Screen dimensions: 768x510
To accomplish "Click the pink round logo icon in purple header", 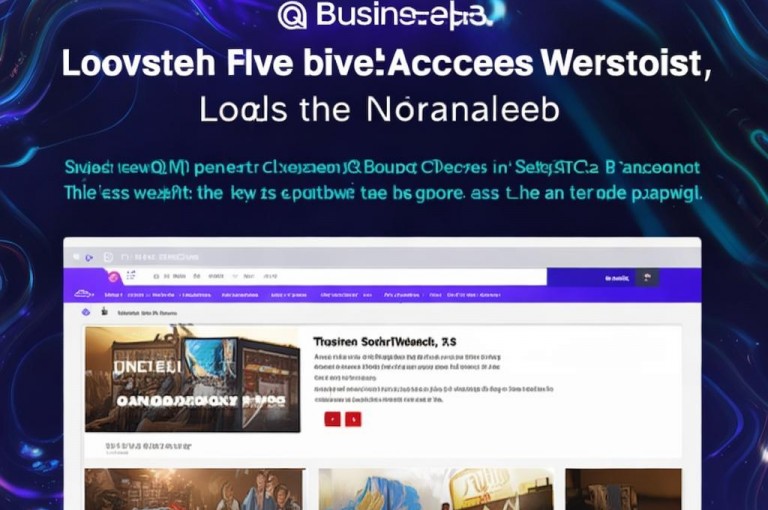I will [x=113, y=277].
